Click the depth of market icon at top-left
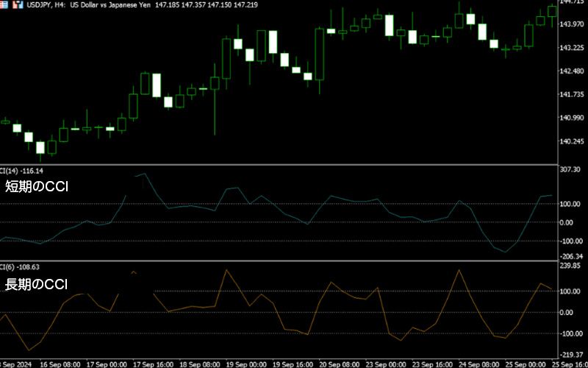The width and height of the screenshot is (588, 368). 5,4
